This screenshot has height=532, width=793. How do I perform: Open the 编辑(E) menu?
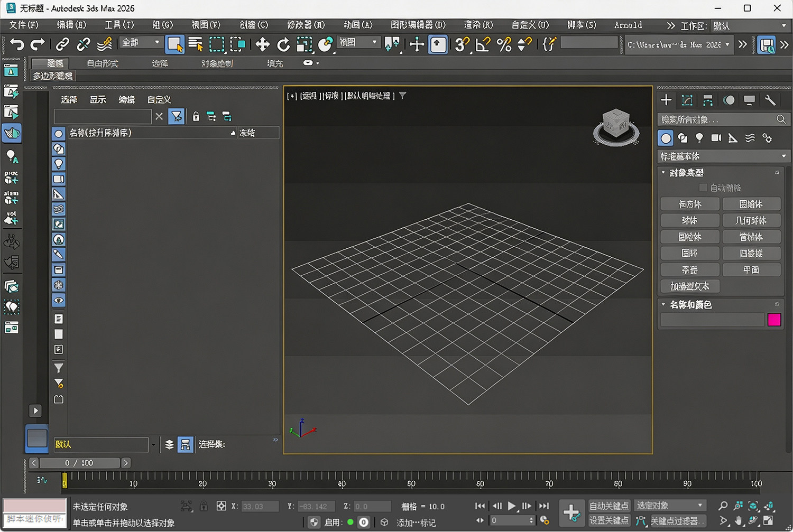click(x=71, y=25)
